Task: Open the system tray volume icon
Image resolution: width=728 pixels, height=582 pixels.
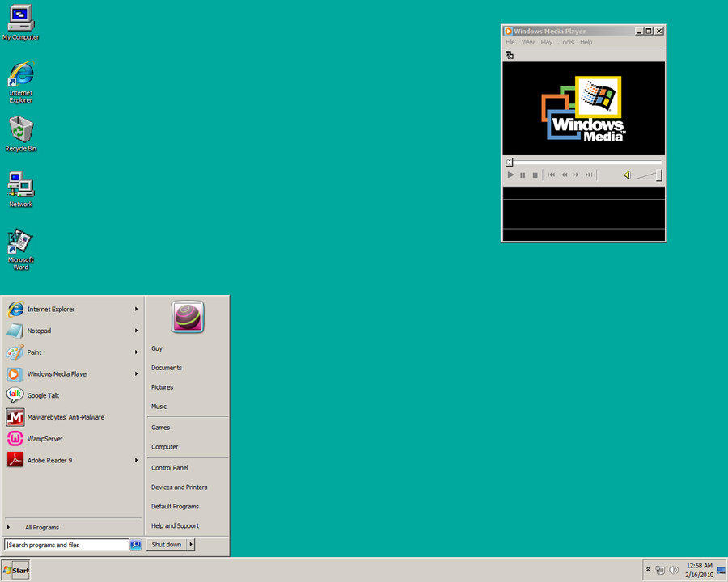Action: coord(674,569)
